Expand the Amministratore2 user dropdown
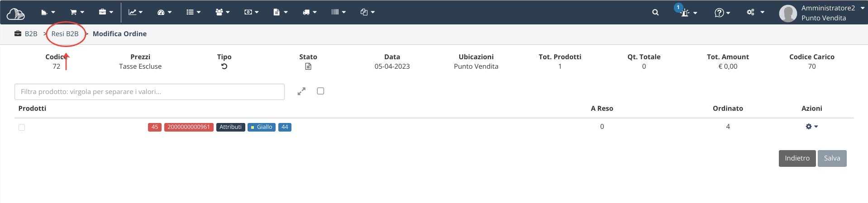This screenshot has width=868, height=203. coord(821,13)
